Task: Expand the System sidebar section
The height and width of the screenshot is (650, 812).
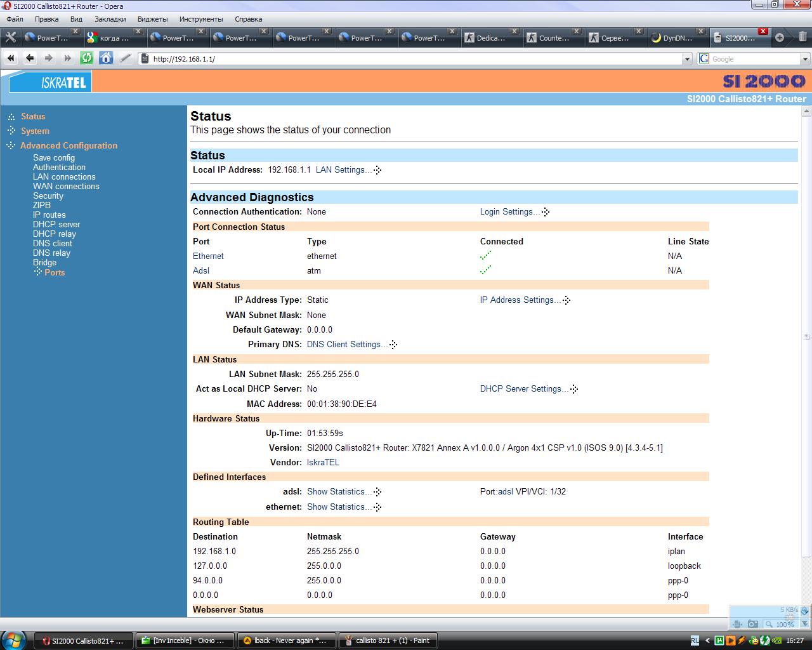Action: pos(35,131)
